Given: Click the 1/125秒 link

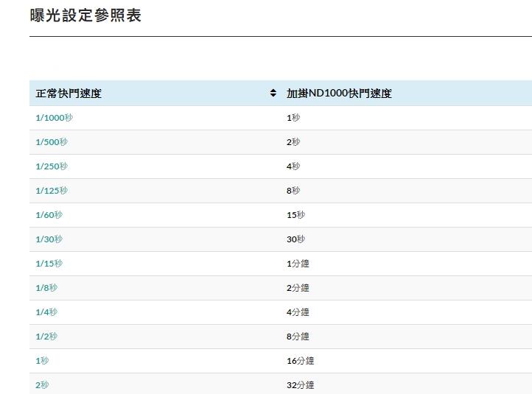Looking at the screenshot, I should [51, 191].
